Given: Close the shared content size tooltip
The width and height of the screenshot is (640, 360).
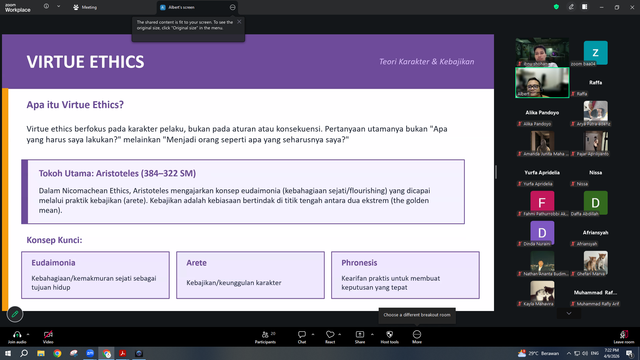Looking at the screenshot, I should pos(239,22).
